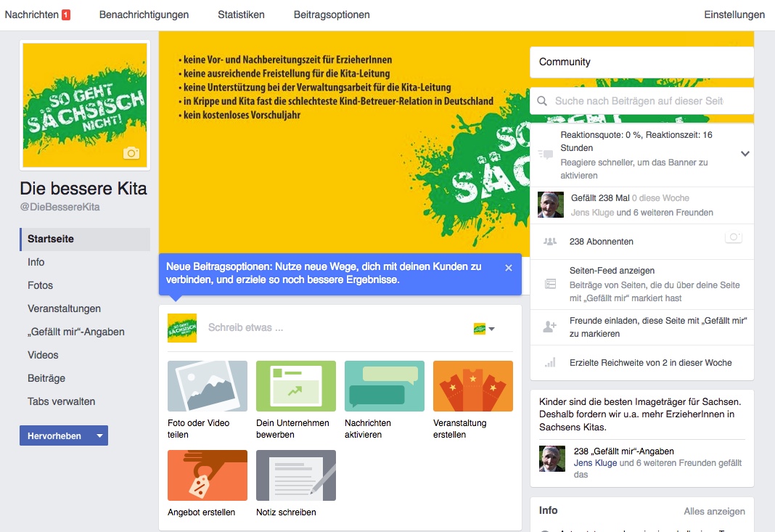Click the Notiz schreiben icon
Screen dimensions: 775x532
point(295,475)
